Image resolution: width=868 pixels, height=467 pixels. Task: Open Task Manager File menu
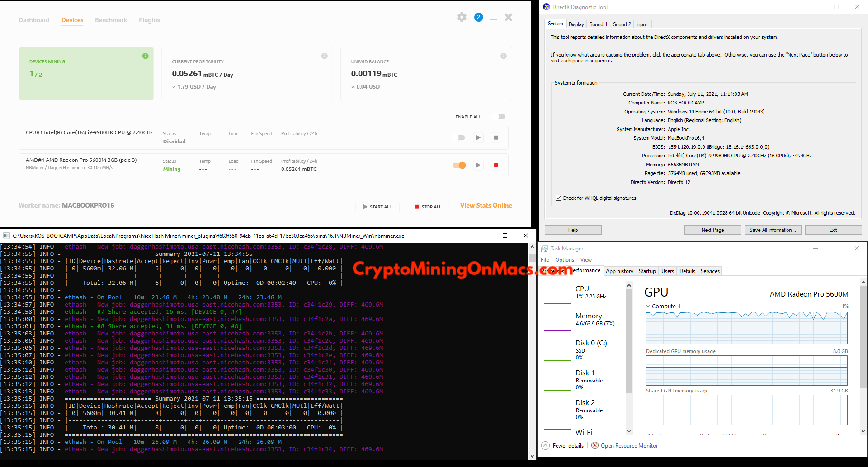tap(545, 260)
